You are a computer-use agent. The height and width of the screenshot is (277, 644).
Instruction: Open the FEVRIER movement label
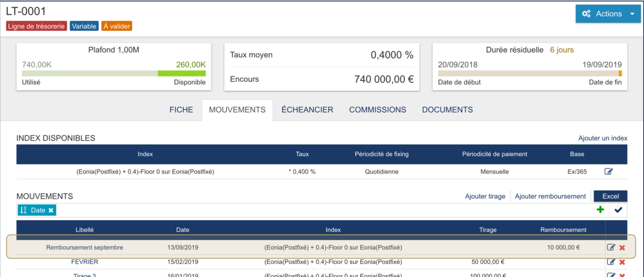(84, 262)
